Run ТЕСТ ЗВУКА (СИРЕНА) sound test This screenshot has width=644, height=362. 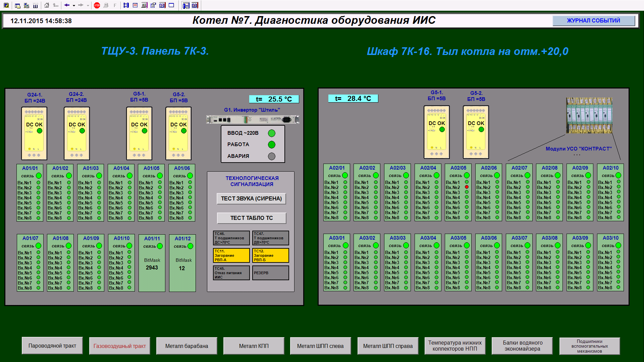[252, 198]
